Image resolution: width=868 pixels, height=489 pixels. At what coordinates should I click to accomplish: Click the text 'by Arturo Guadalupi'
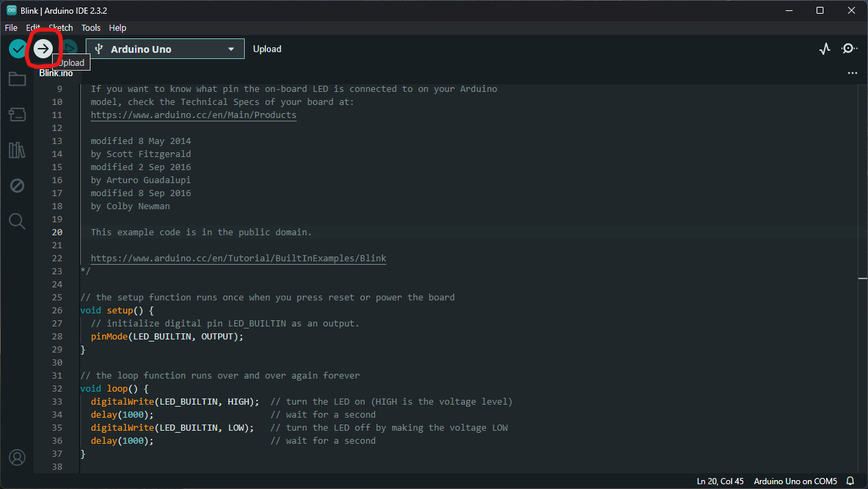point(141,180)
